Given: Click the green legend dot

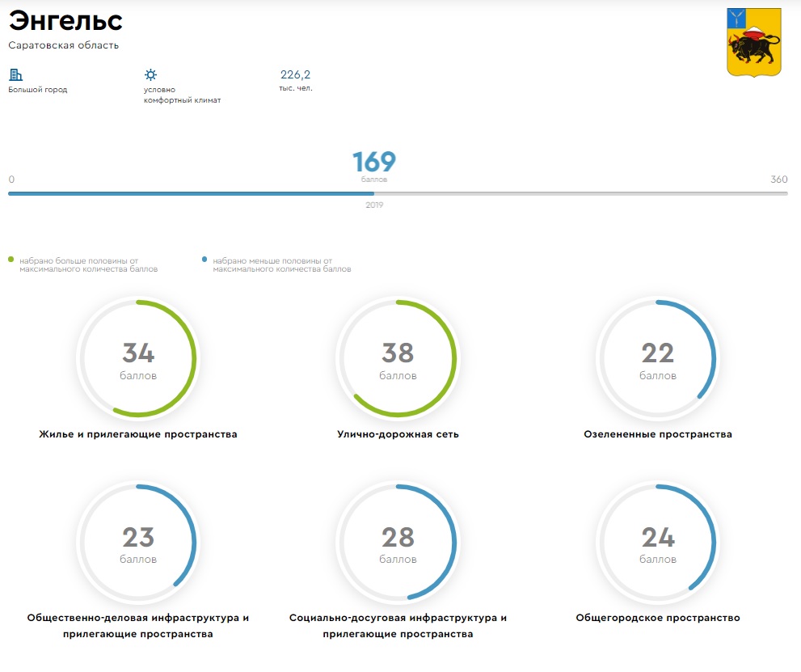Looking at the screenshot, I should pyautogui.click(x=11, y=260).
